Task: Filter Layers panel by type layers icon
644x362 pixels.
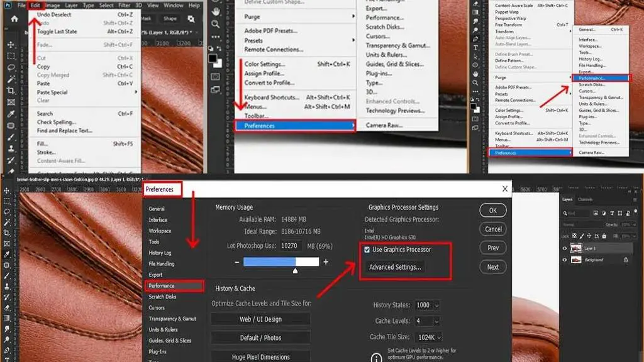Action: tap(612, 214)
